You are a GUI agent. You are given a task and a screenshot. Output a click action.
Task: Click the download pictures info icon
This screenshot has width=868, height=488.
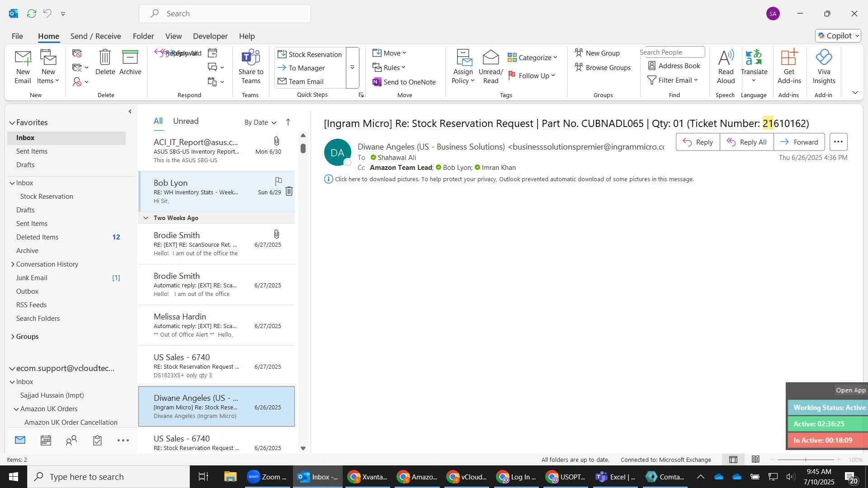tap(329, 179)
